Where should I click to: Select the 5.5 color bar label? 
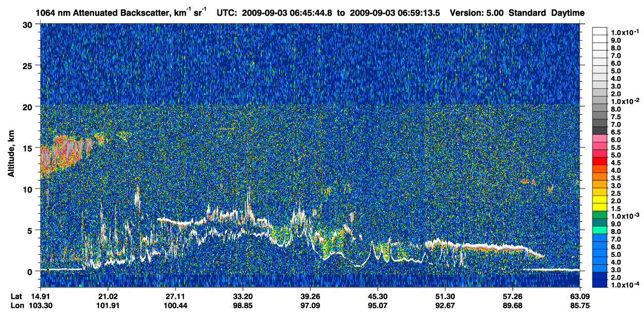[617, 148]
